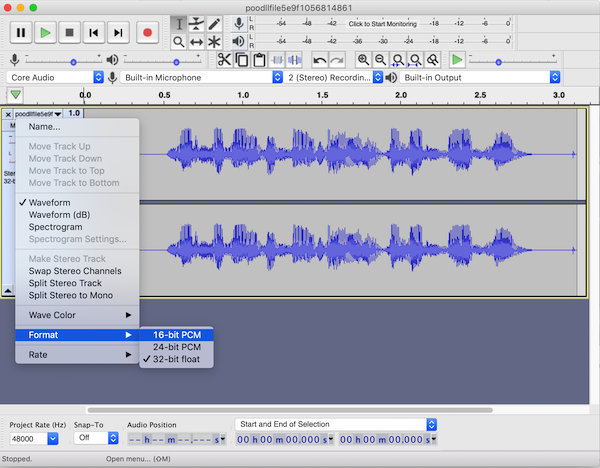Pause playback with the Pause button
This screenshot has height=468, width=600.
(21, 33)
